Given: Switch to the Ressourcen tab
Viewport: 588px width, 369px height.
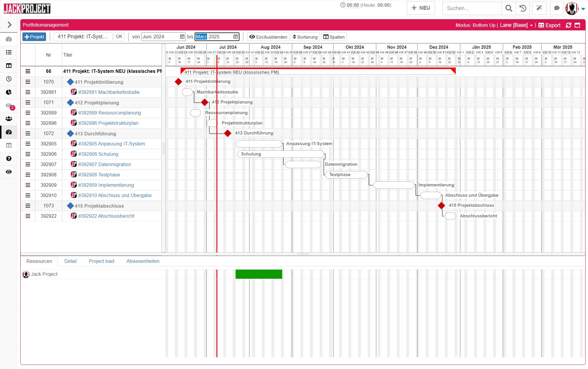Looking at the screenshot, I should click(x=39, y=261).
